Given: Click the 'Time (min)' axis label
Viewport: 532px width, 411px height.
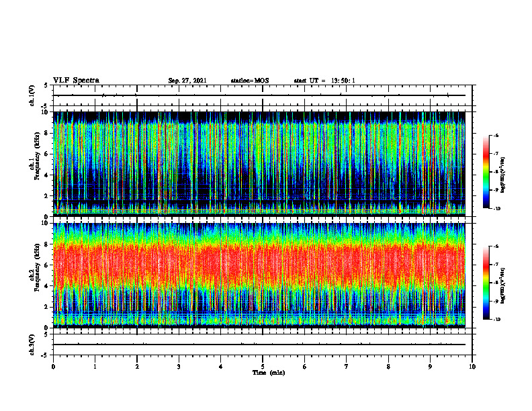Looking at the screenshot, I should tap(269, 373).
